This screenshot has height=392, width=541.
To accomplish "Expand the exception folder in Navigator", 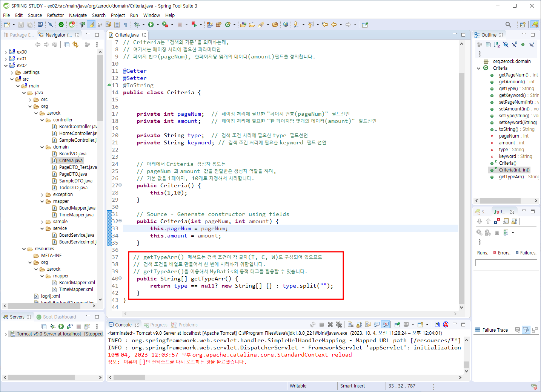I will (x=42, y=194).
